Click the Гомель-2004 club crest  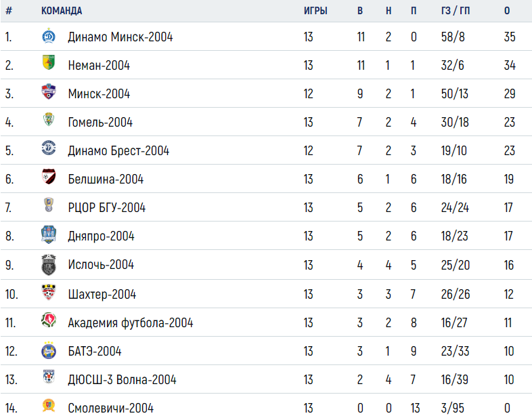[49, 119]
